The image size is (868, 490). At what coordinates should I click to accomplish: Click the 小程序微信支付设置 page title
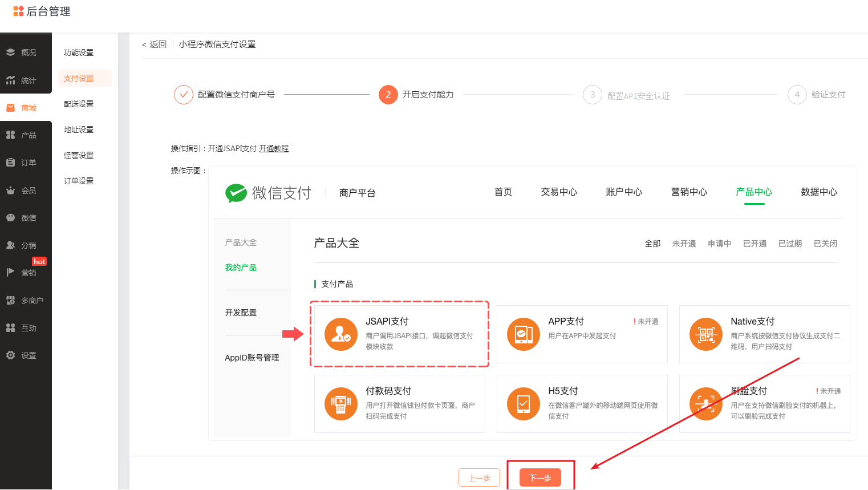click(217, 44)
